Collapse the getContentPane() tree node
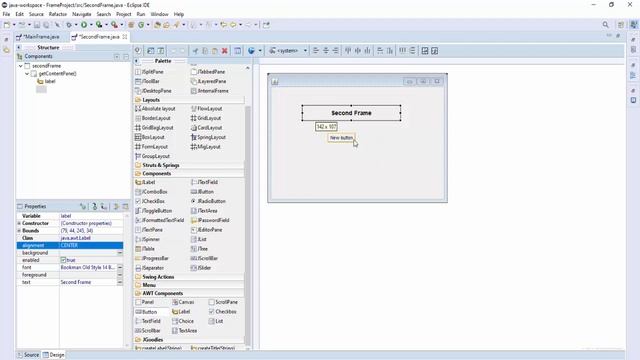The image size is (640, 360). (27, 74)
